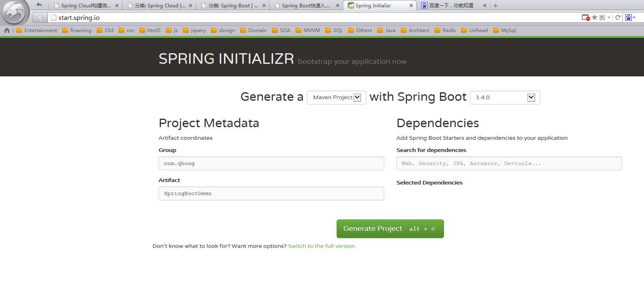The width and height of the screenshot is (644, 293).
Task: Open the MySql bookmark folder
Action: pos(505,30)
